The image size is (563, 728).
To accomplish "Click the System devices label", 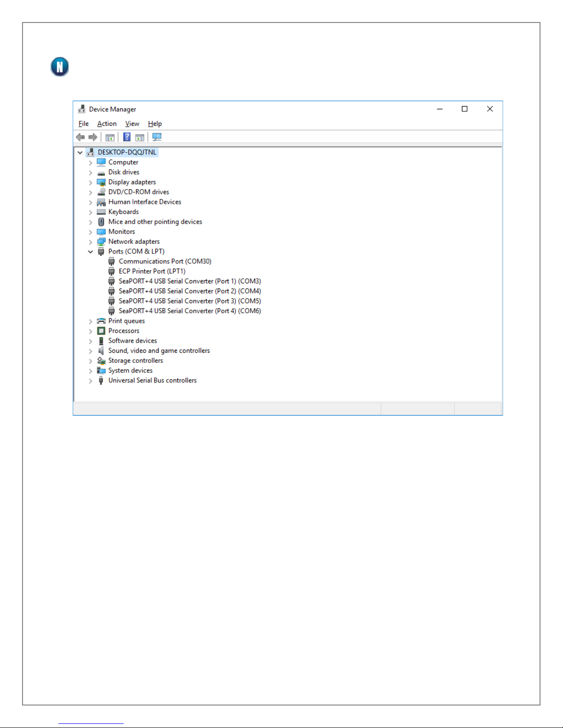I will tap(131, 370).
